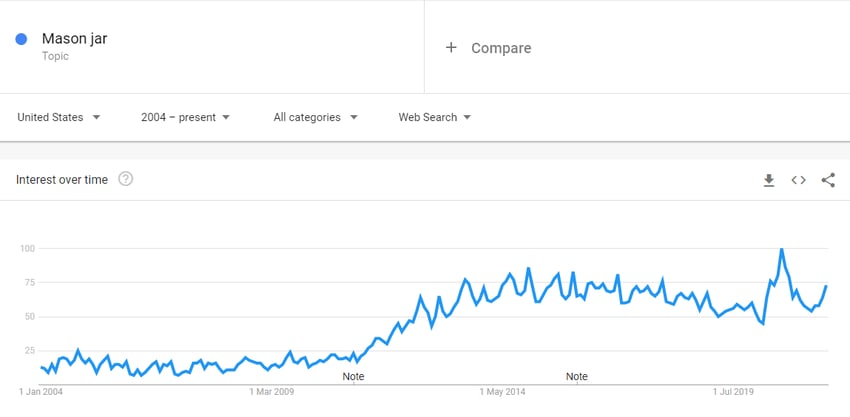Open the Interest over time help icon

[x=126, y=179]
